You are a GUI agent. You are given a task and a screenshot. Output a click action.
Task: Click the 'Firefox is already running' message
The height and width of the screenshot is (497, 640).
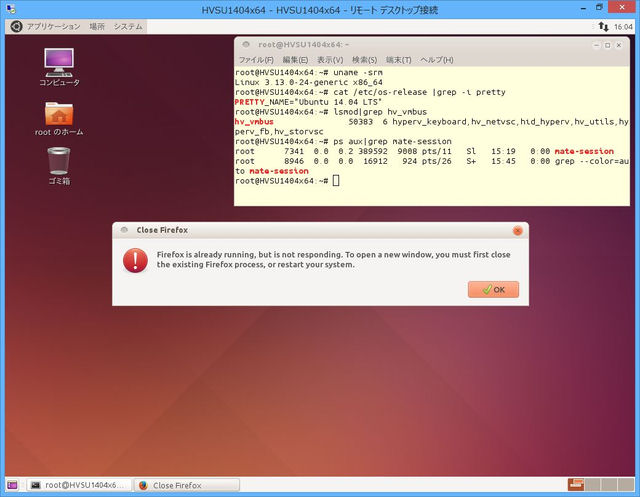[x=333, y=260]
